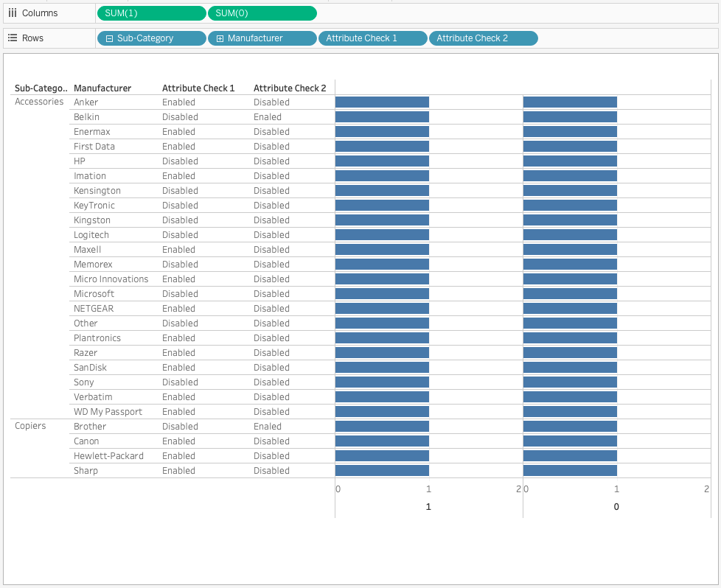Click the Manufacturer column header

click(x=102, y=88)
